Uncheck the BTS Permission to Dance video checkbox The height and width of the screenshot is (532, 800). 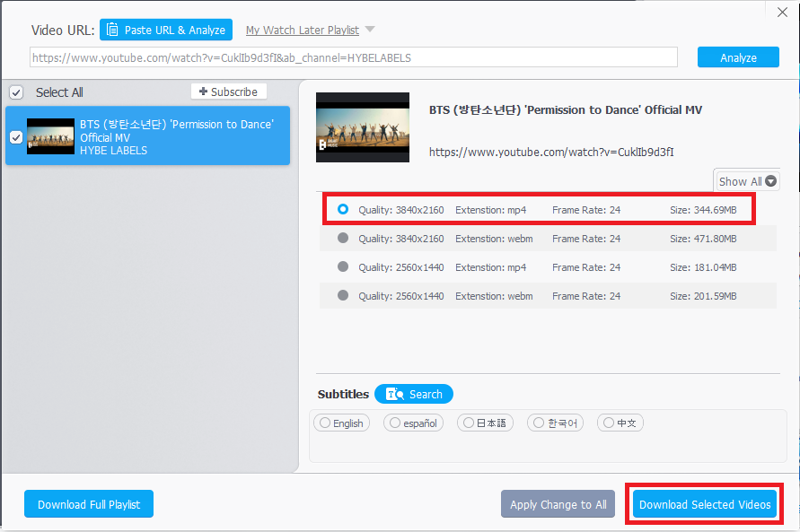pyautogui.click(x=16, y=137)
